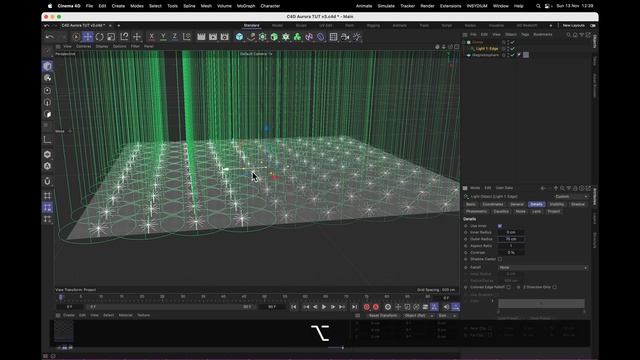Toggle the Y axis lock

tap(163, 37)
